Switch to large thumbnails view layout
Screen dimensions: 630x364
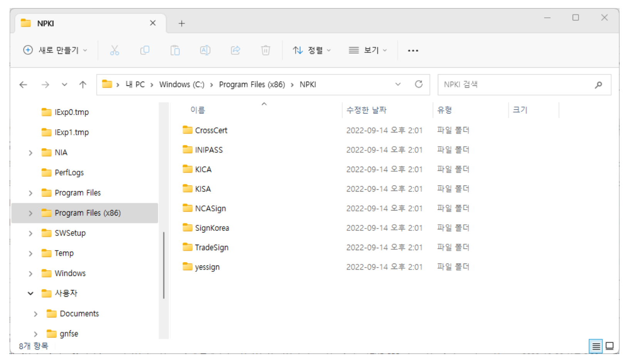[610, 346]
